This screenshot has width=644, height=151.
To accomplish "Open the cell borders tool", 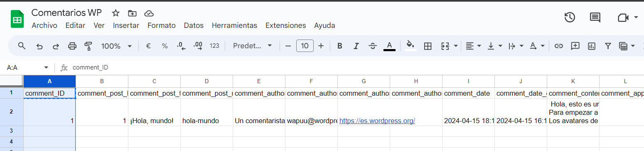I will pyautogui.click(x=428, y=46).
